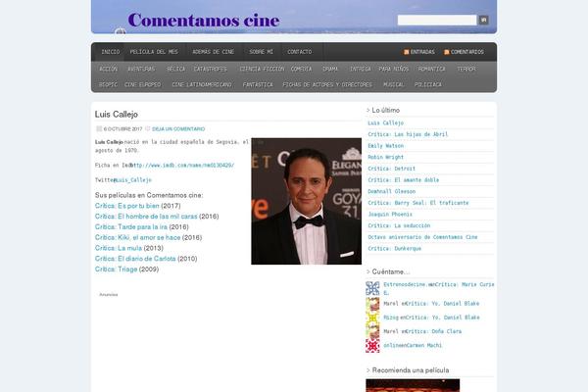Open Crítica: Las hijas de Abril
The width and height of the screenshot is (588, 392).
point(408,134)
